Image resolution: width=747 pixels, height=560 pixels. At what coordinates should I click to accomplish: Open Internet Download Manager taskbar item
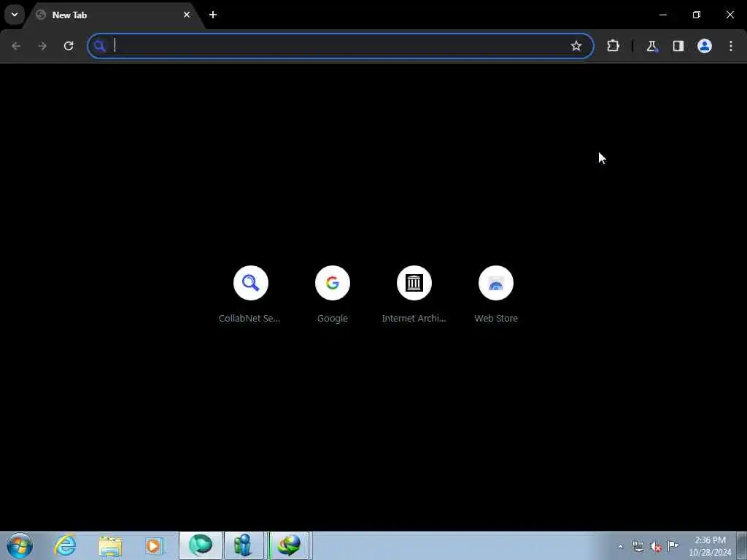[x=289, y=545]
